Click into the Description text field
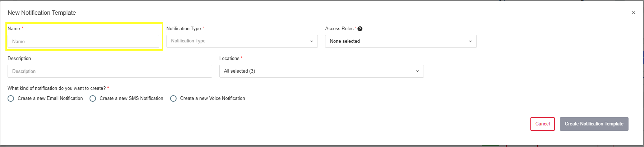This screenshot has height=147, width=644. [110, 71]
